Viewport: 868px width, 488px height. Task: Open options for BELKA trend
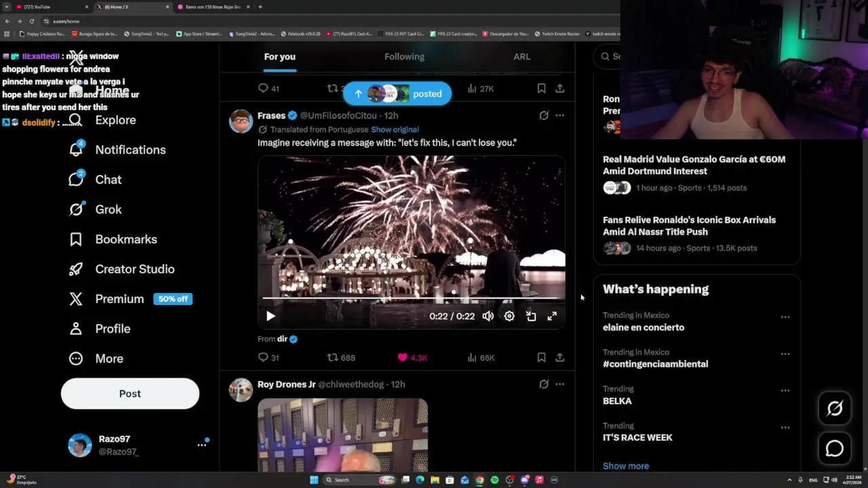pyautogui.click(x=785, y=390)
